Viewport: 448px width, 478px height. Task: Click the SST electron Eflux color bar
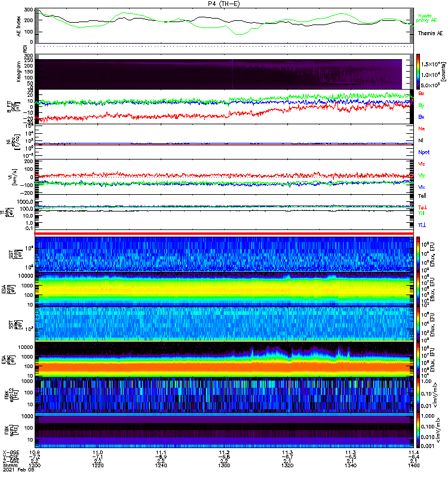coord(418,324)
